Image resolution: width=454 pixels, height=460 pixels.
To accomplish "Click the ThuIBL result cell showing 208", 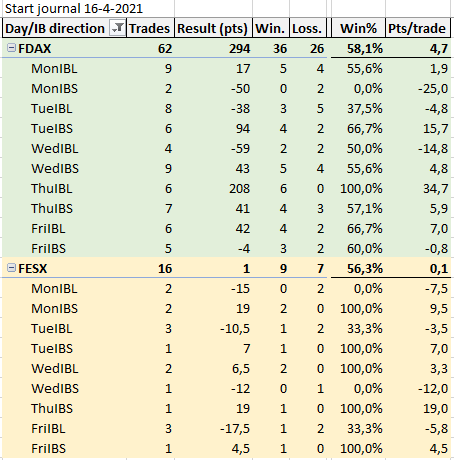I will pyautogui.click(x=239, y=189).
